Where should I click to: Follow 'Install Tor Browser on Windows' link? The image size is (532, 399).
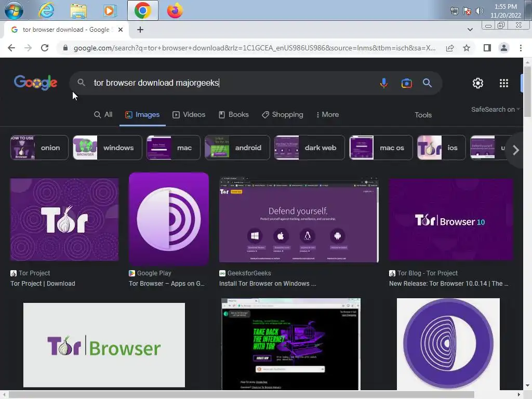(x=268, y=284)
